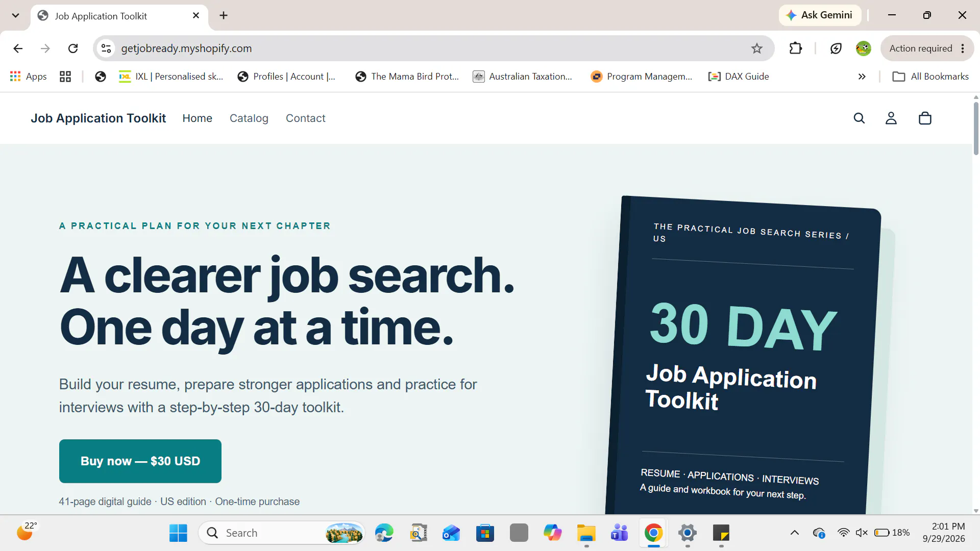
Task: Open the DAX Guide bookmark
Action: click(739, 77)
